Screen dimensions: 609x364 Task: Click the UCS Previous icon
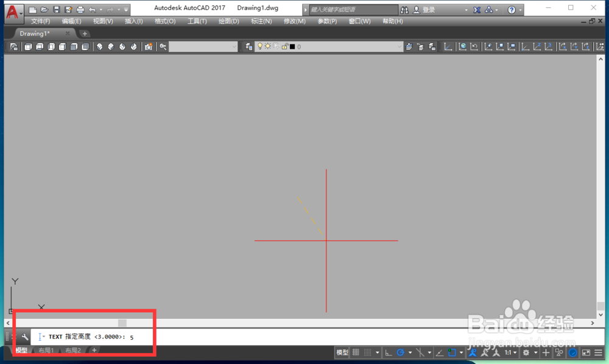click(x=474, y=47)
